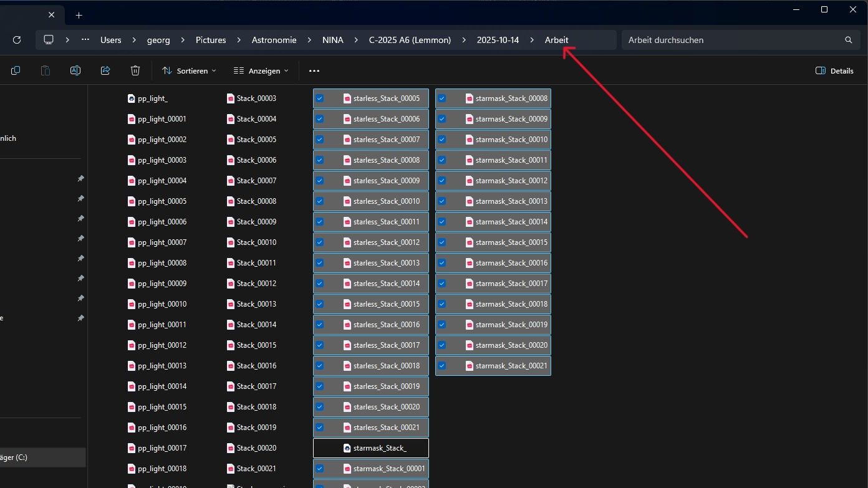Viewport: 868px width, 488px height.
Task: Click the Rename icon in the toolbar
Action: point(75,71)
